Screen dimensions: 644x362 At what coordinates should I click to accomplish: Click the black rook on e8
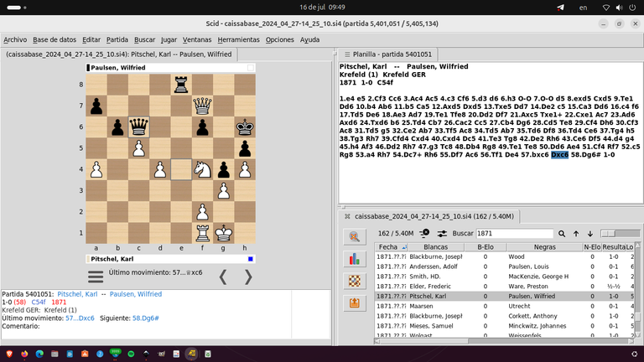click(x=181, y=85)
